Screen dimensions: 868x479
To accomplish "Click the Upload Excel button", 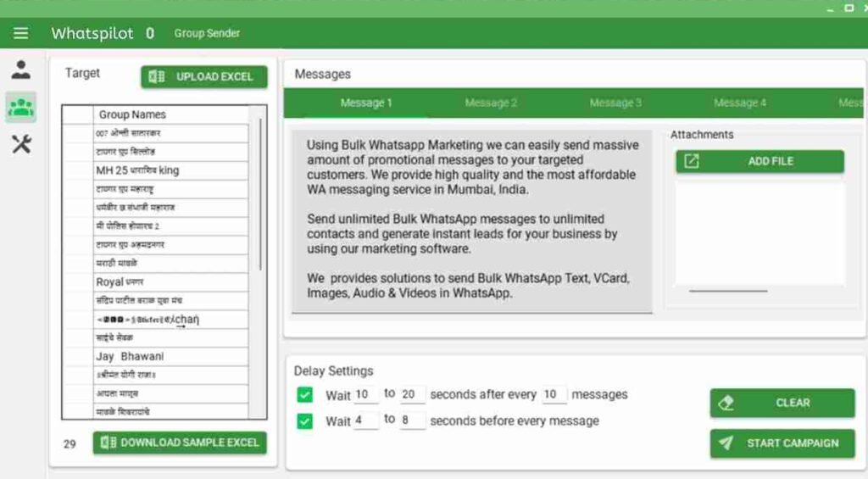I will [x=203, y=77].
